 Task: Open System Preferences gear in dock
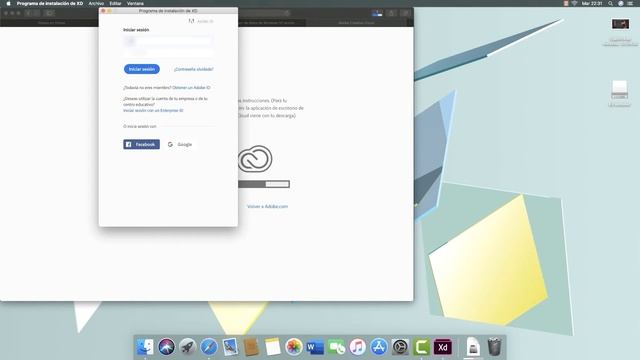400,347
